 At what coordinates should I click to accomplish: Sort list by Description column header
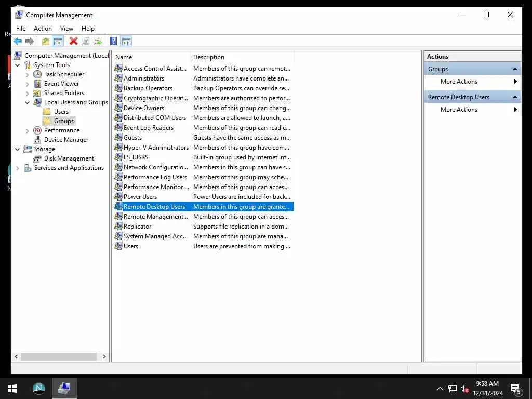tap(242, 57)
